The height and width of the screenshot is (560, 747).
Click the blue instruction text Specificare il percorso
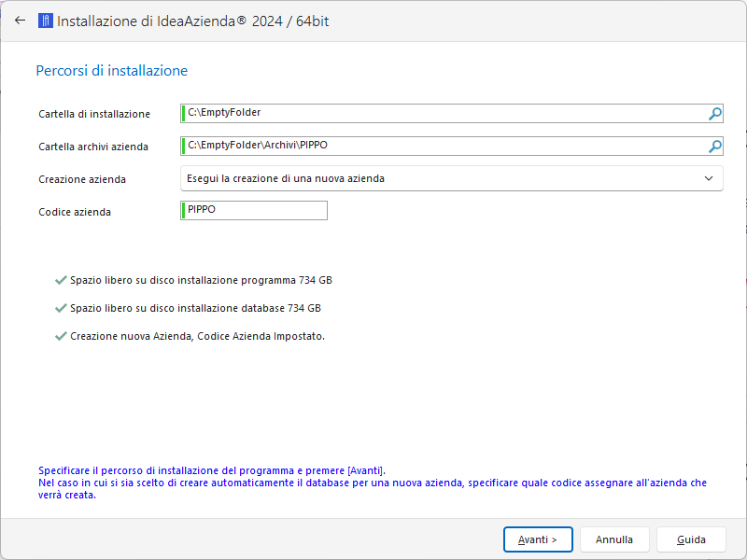click(373, 483)
